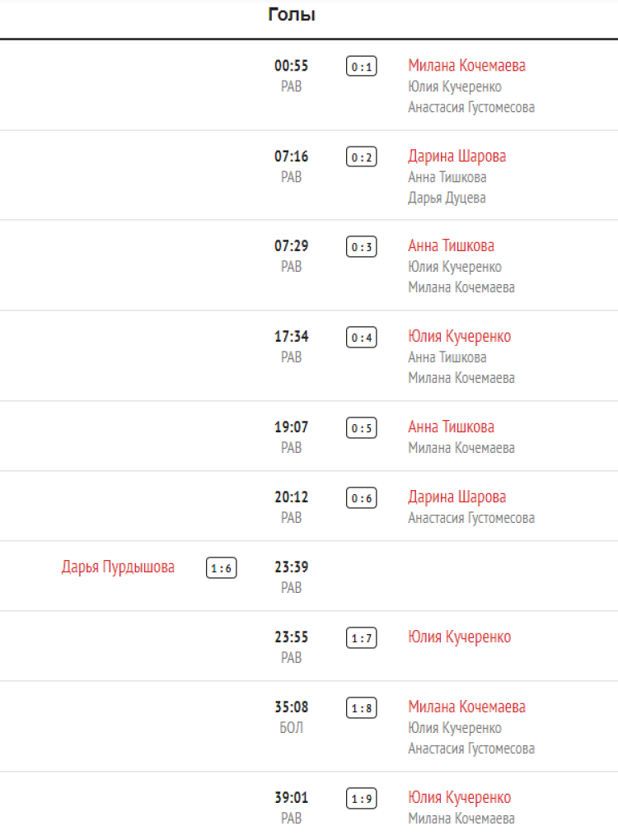Open player Дарья Пурдышова

[118, 567]
